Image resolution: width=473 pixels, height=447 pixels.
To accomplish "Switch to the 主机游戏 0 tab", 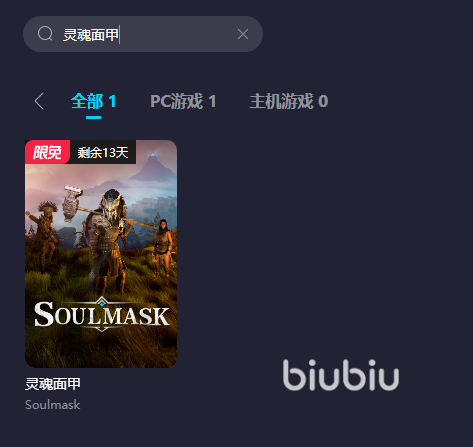I will 289,101.
